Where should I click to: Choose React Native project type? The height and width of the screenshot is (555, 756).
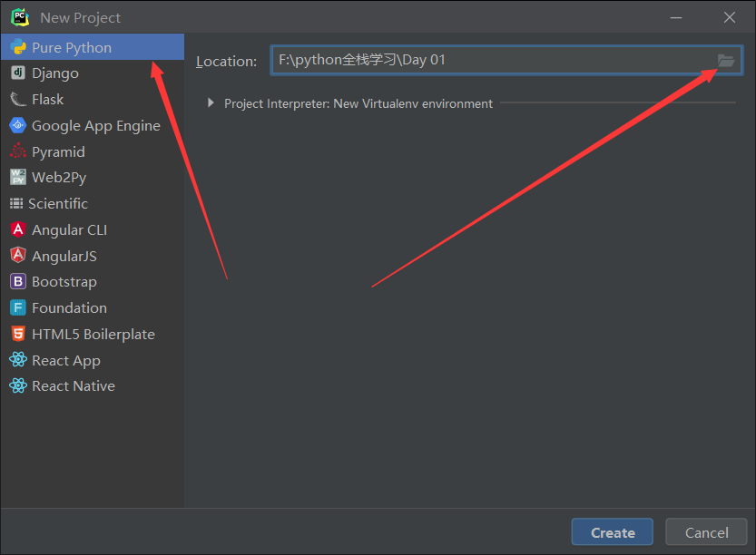(x=92, y=385)
